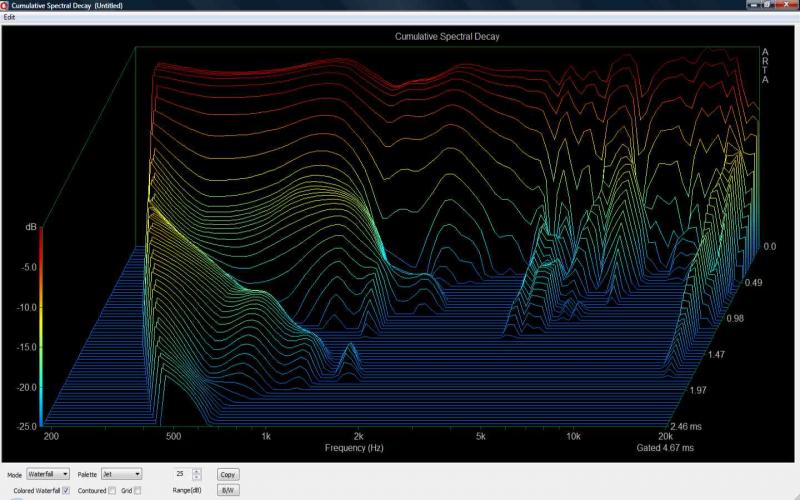Uncheck the Colored Waterfall checkbox
Image resolution: width=800 pixels, height=500 pixels.
click(x=66, y=490)
